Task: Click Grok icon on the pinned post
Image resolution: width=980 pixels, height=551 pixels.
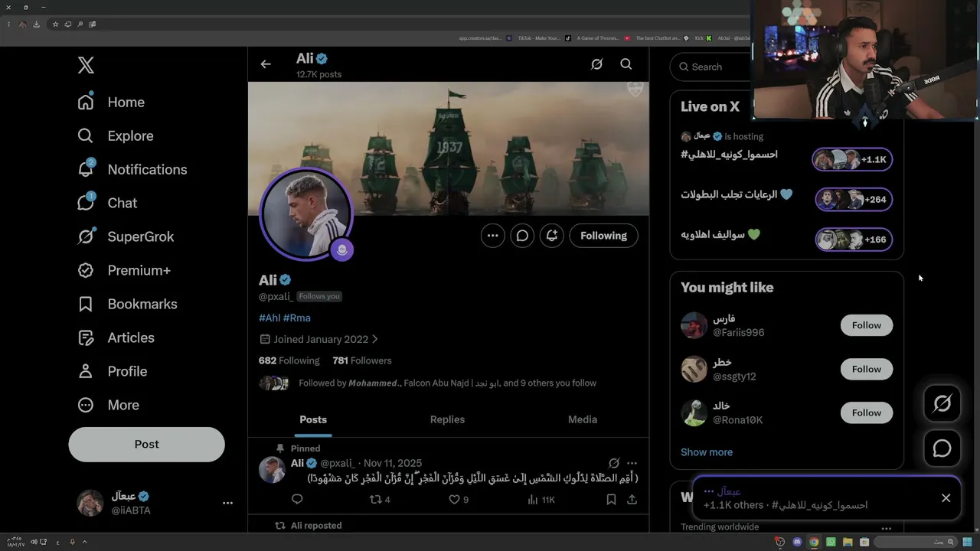Action: [614, 463]
